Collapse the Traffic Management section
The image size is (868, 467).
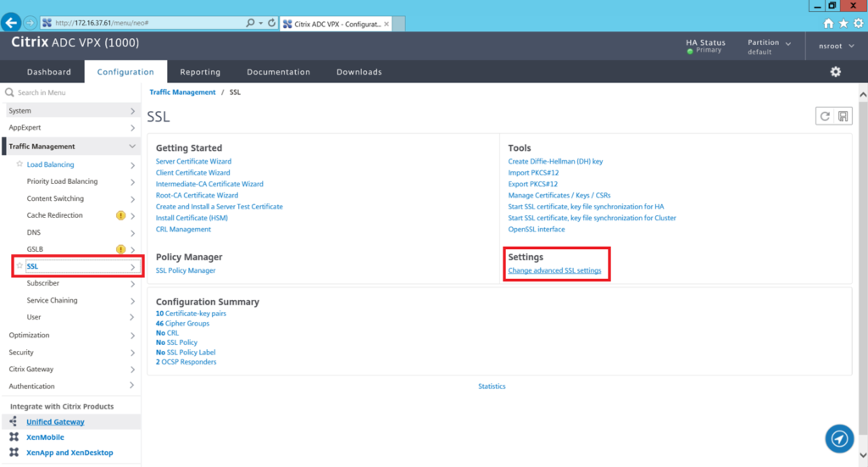click(132, 146)
